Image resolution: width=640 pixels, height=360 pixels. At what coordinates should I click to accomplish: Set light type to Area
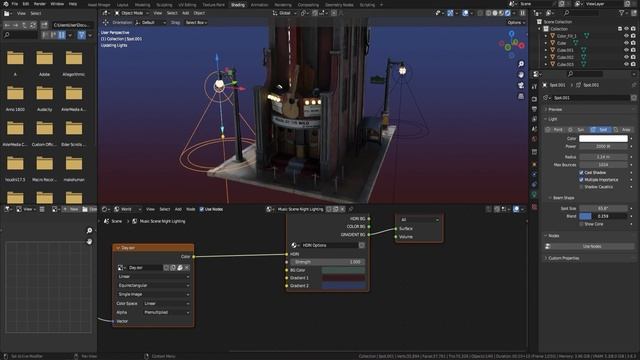(622, 130)
